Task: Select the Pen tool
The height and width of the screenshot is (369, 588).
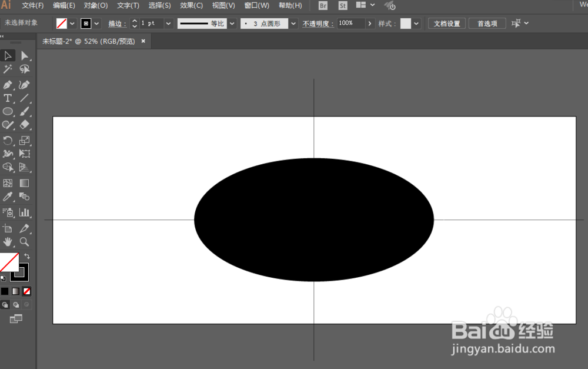Action: pyautogui.click(x=8, y=84)
